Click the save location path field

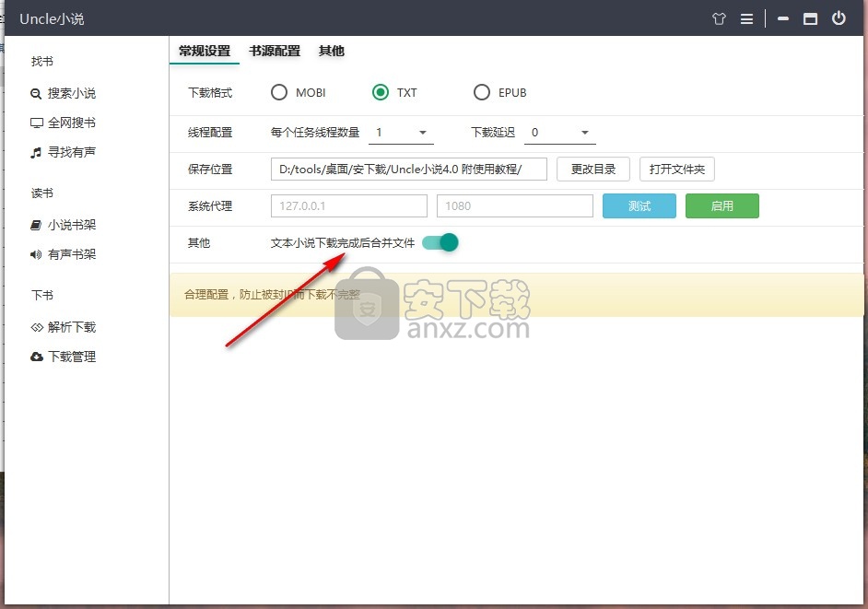click(409, 170)
